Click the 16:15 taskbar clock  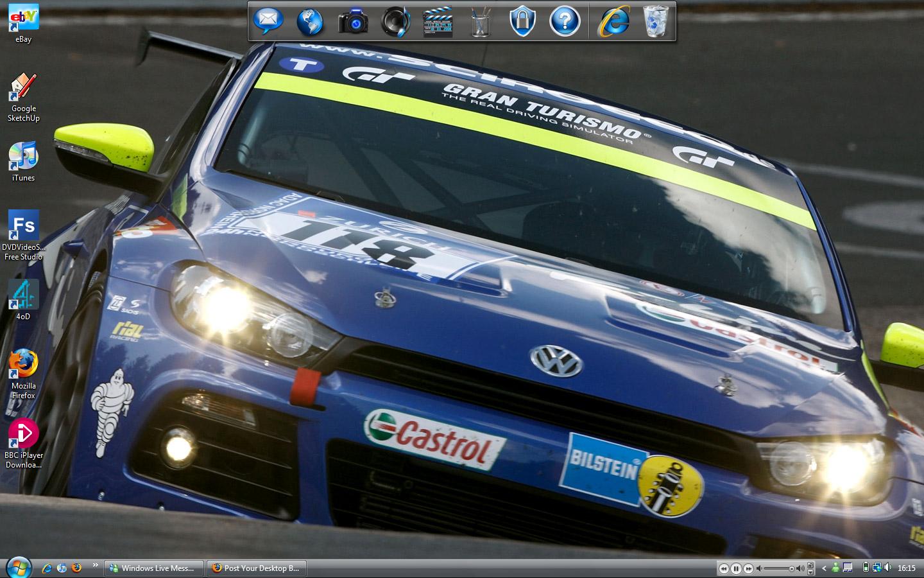907,568
